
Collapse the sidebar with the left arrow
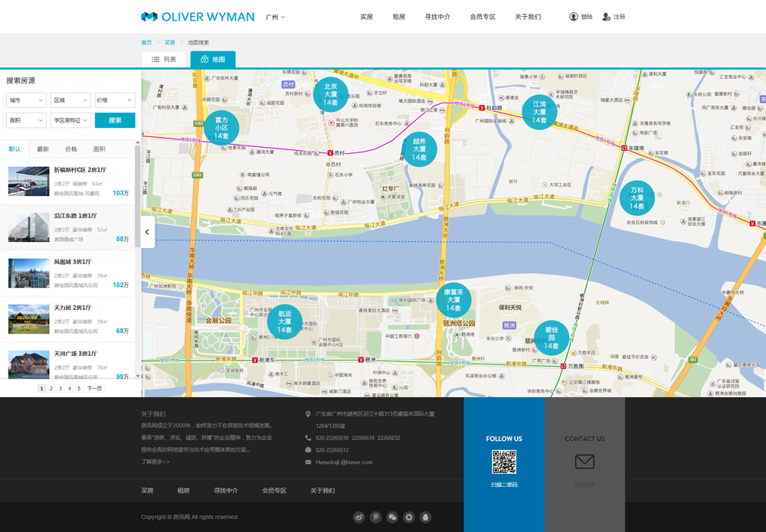click(x=147, y=232)
